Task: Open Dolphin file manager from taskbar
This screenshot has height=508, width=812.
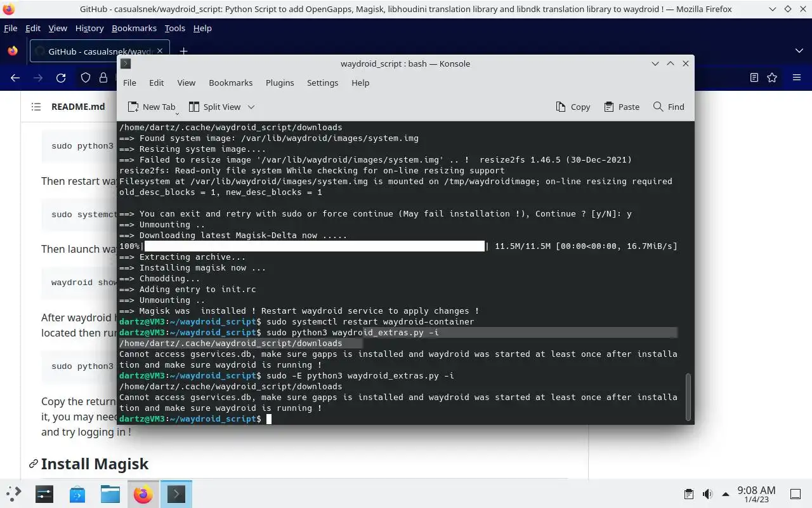Action: (x=110, y=493)
